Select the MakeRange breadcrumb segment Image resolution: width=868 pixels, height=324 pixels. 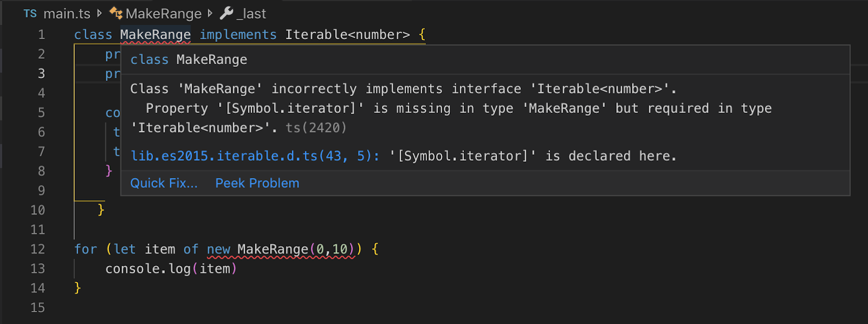[x=163, y=14]
